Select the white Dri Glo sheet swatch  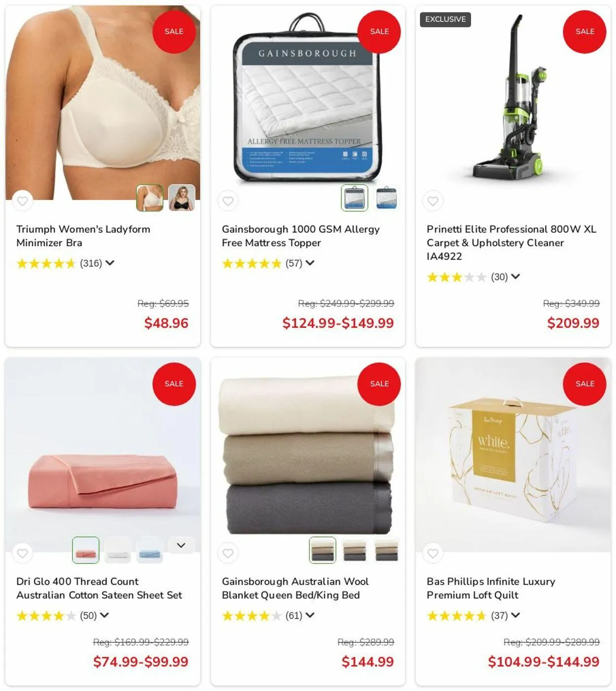(118, 550)
